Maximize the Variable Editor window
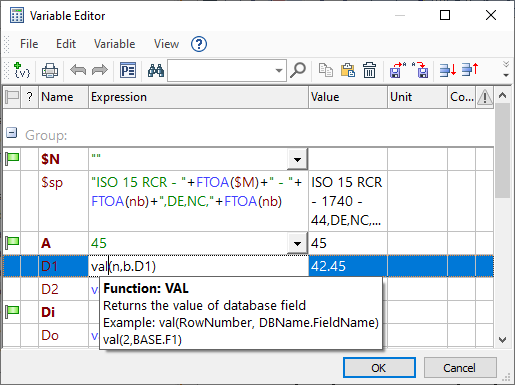Screen dimensions: 515x385 (x=445, y=15)
